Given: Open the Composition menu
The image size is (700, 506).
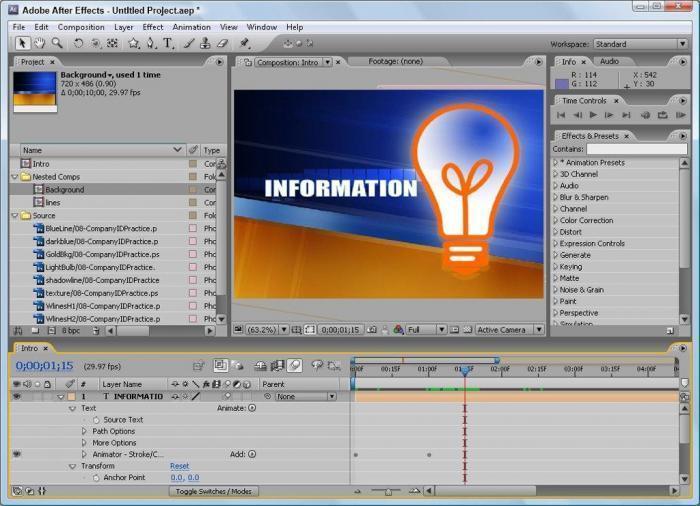Looking at the screenshot, I should (x=81, y=27).
